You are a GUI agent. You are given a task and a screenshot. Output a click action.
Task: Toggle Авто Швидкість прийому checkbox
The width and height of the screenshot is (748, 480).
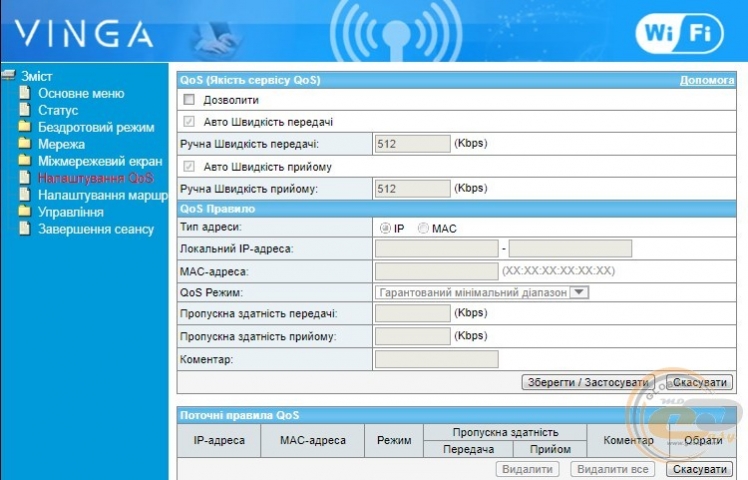pos(189,166)
